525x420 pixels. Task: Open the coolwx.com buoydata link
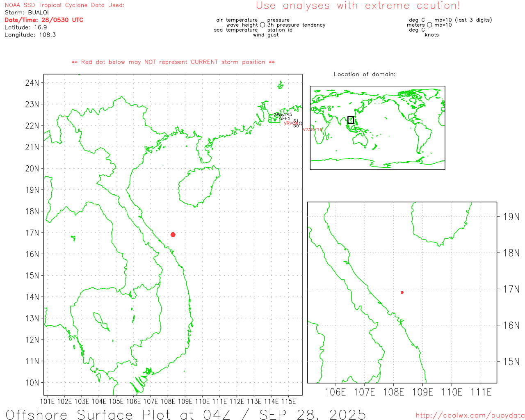[470, 415]
